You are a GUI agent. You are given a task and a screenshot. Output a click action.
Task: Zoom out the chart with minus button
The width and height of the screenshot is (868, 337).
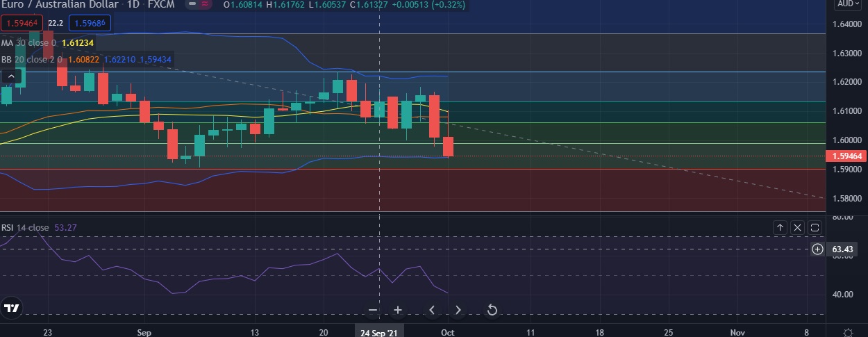pos(373,310)
